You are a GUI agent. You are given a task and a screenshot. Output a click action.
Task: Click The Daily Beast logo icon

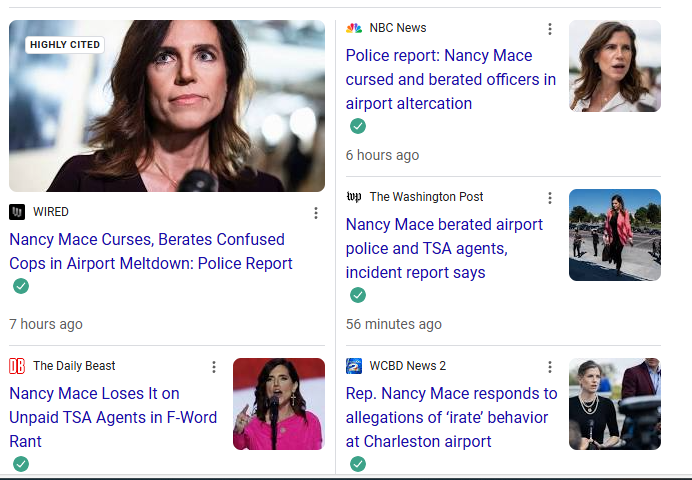pos(17,366)
